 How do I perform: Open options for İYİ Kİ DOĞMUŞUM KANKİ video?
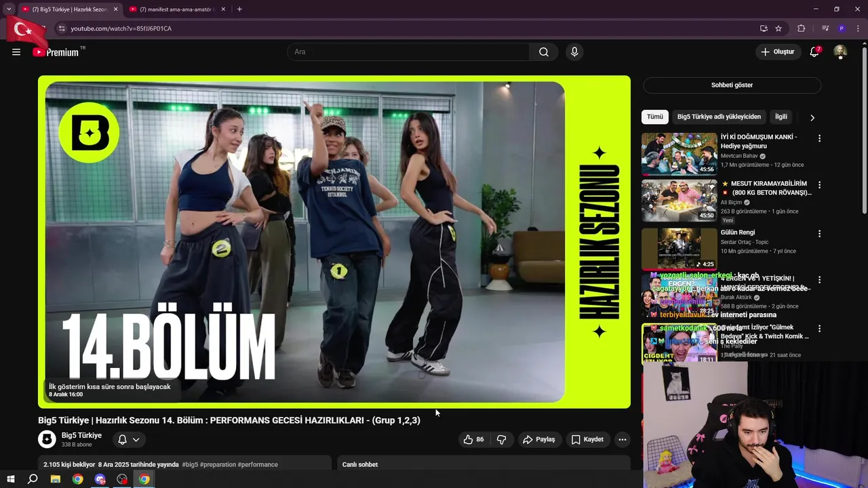(x=819, y=138)
